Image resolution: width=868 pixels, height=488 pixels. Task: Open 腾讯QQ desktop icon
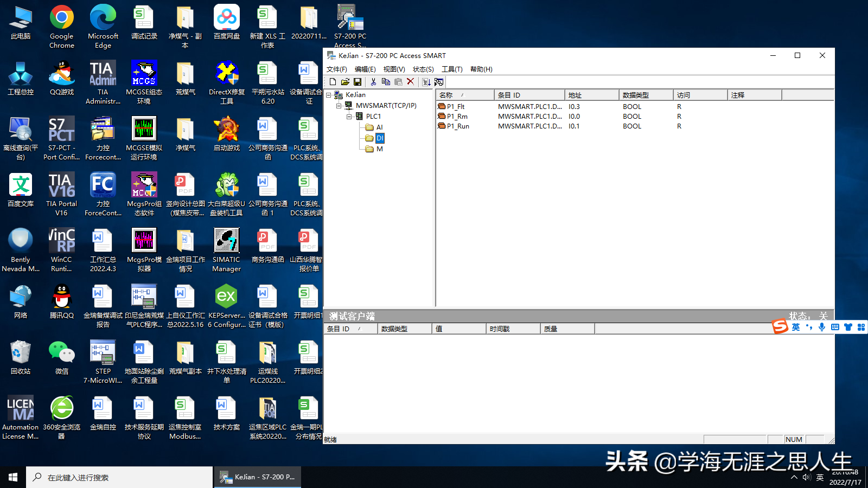coord(62,301)
